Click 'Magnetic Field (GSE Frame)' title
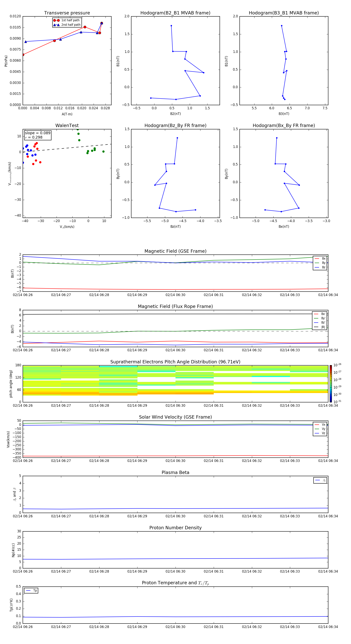 [x=175, y=251]
